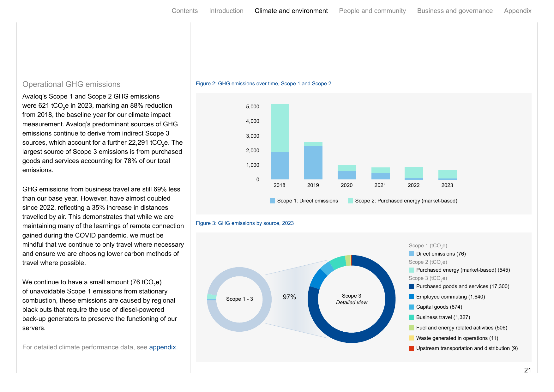Image resolution: width=554 pixels, height=392 pixels.
Task: Select the Climate and environment tab
Action: tap(291, 11)
